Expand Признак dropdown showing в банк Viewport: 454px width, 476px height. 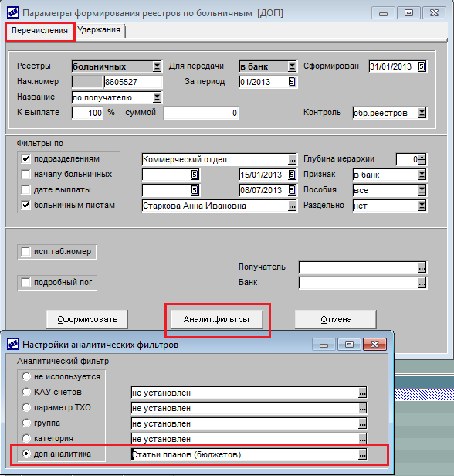(422, 175)
